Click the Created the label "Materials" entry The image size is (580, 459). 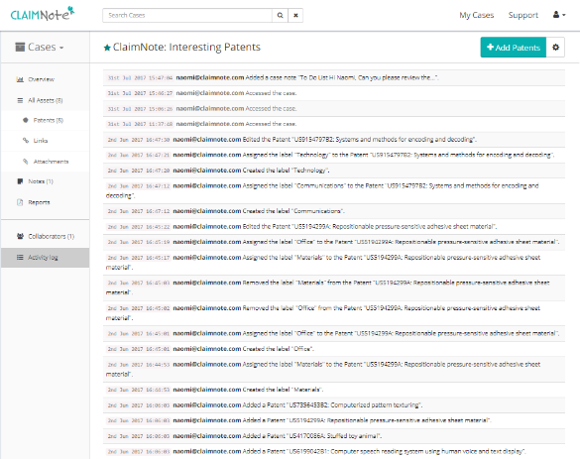(334, 389)
